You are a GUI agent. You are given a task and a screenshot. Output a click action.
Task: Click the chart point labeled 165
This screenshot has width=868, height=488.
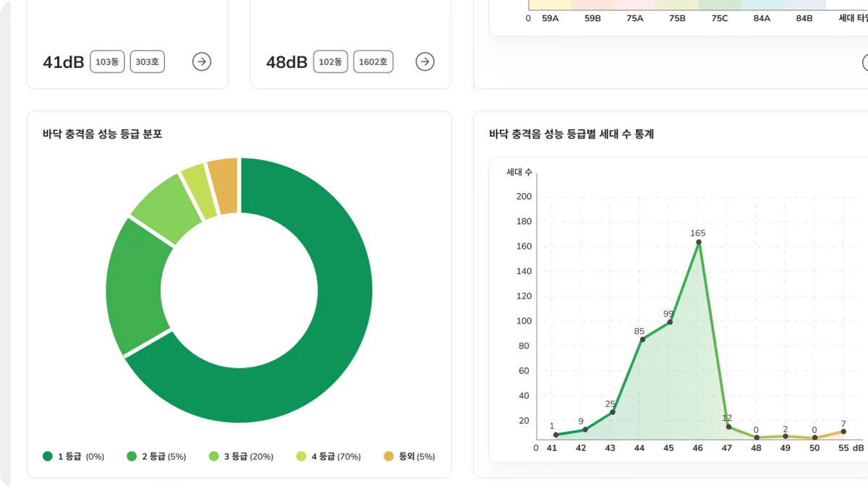698,242
